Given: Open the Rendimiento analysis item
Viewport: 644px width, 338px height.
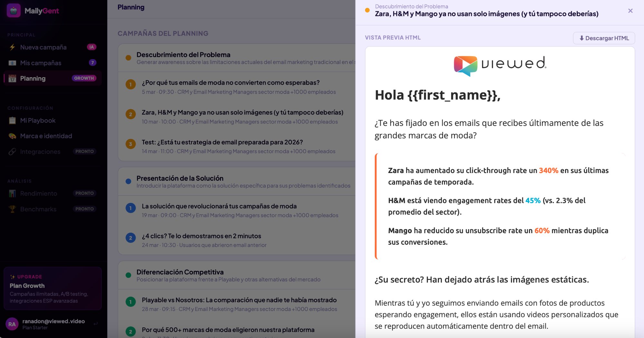Looking at the screenshot, I should pos(53,193).
